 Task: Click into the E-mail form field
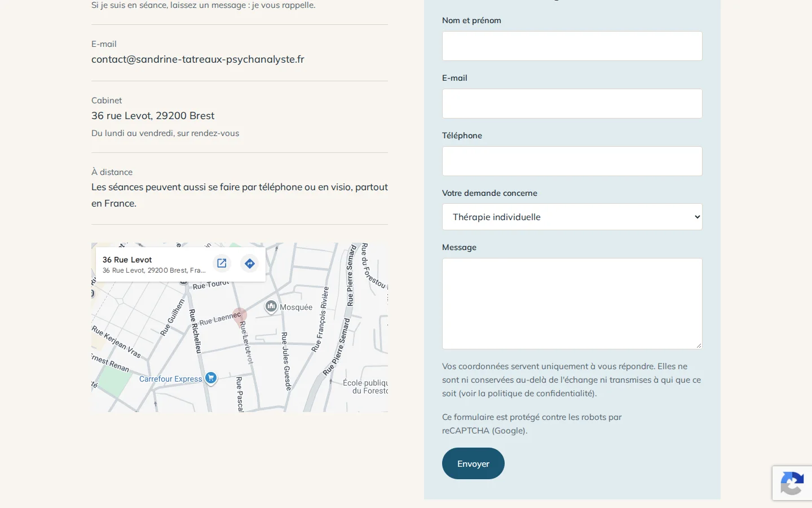tap(572, 104)
